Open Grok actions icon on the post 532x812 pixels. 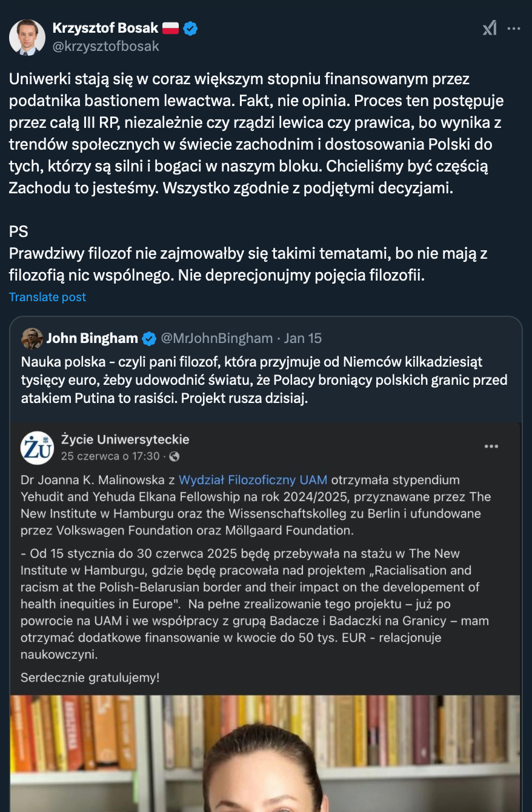pyautogui.click(x=490, y=28)
